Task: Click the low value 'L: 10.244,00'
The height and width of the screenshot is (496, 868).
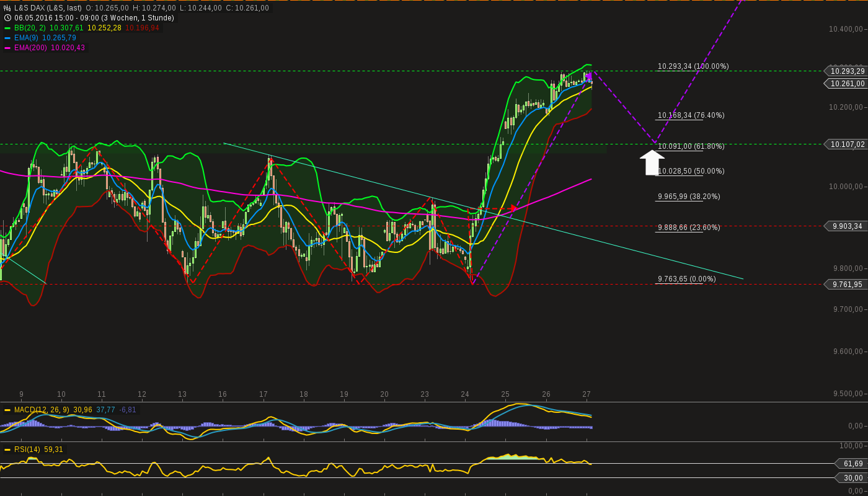Action: (x=201, y=8)
